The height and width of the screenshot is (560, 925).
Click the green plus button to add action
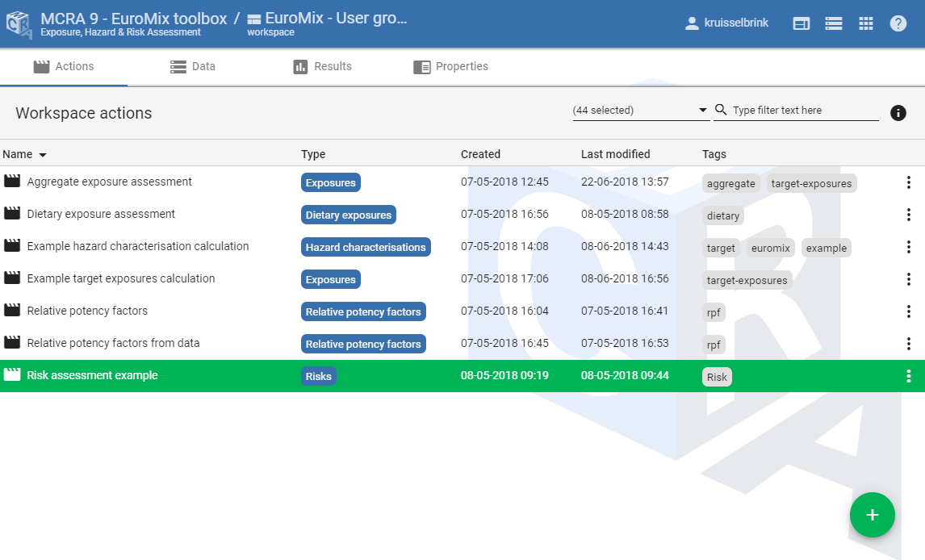[x=873, y=515]
